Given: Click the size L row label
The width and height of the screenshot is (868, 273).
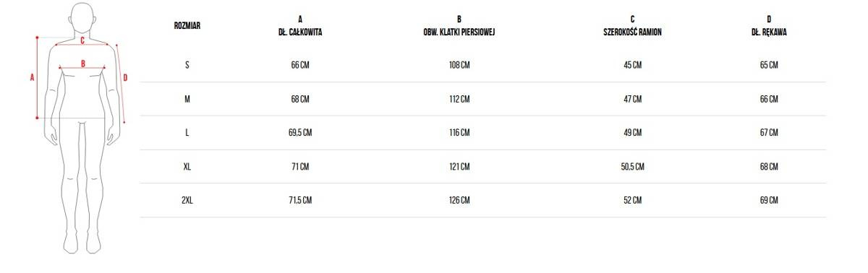Looking at the screenshot, I should 187,132.
